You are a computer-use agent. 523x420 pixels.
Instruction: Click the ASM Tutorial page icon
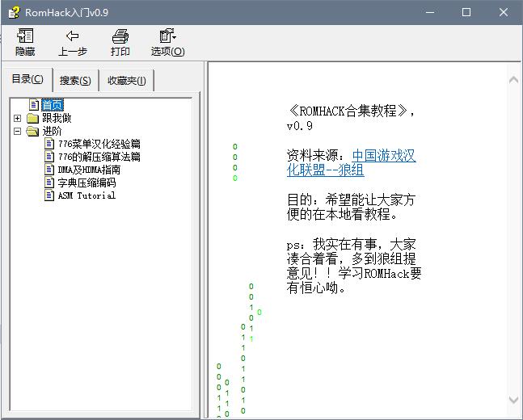(49, 195)
